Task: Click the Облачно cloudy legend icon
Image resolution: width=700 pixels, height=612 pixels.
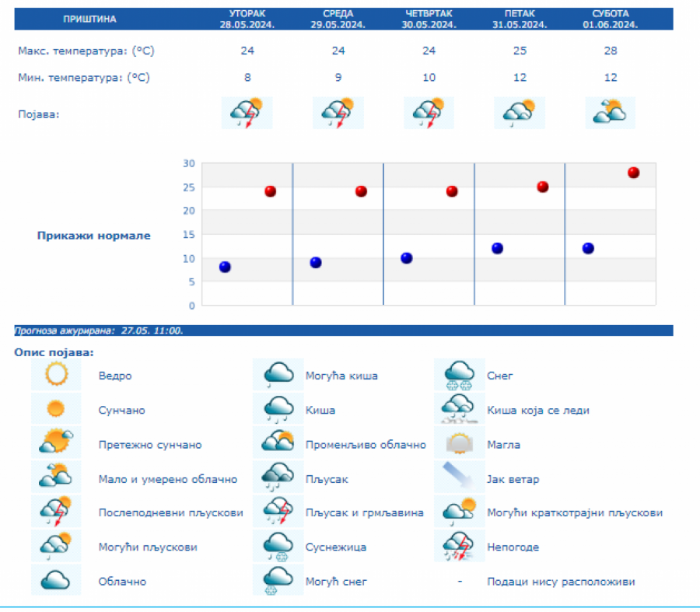Action: [56, 581]
